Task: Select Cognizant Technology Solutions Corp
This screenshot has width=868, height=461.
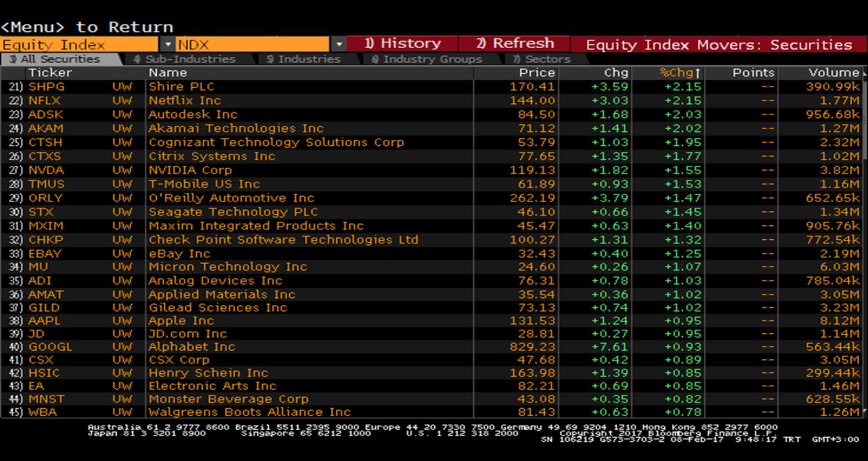Action: click(x=276, y=142)
